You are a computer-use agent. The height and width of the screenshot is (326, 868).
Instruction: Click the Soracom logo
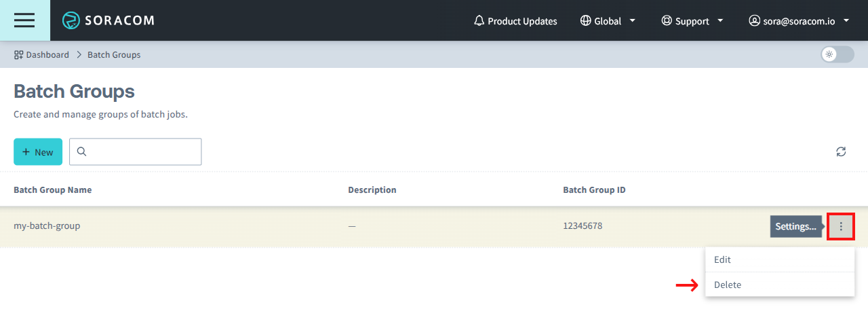click(108, 20)
